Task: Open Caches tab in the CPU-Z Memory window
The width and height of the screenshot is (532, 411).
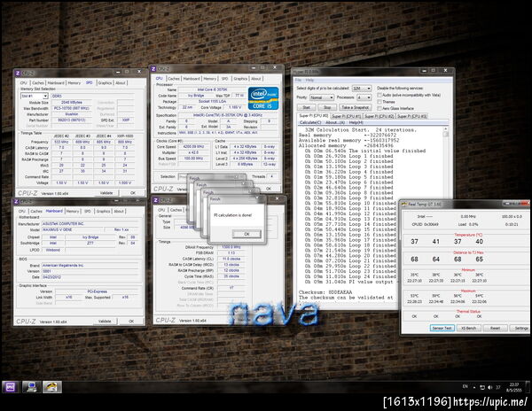Action: pos(176,210)
